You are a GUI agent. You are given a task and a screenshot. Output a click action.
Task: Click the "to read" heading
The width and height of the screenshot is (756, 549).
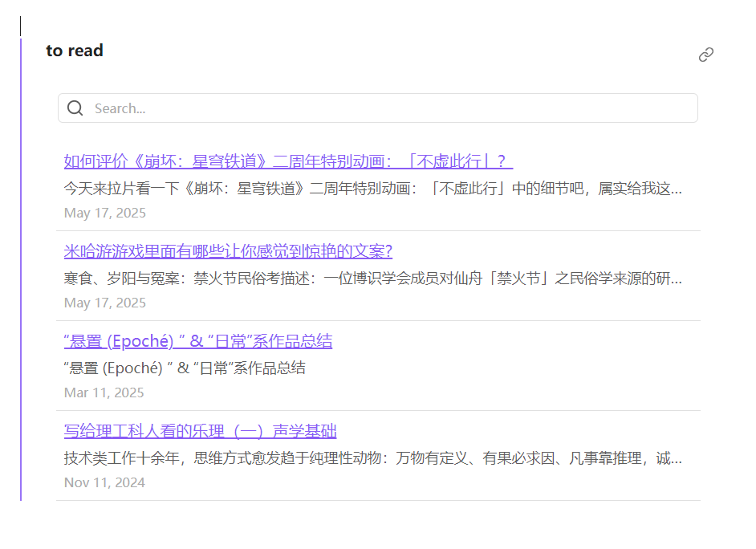point(75,51)
